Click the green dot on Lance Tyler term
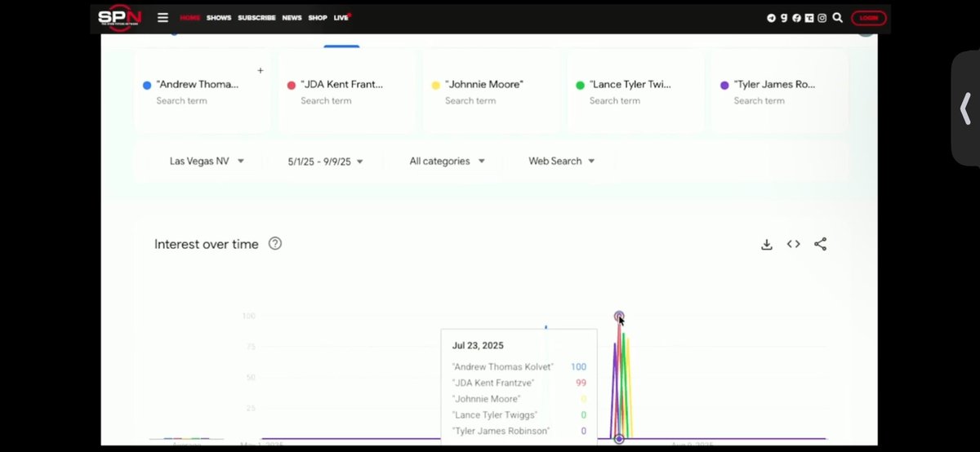The height and width of the screenshot is (452, 980). tap(580, 85)
